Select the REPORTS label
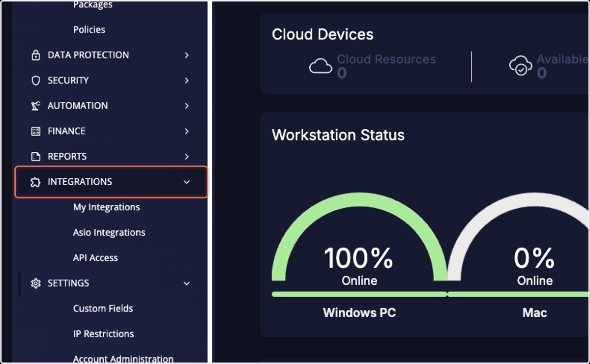Viewport: 590px width, 364px height. [x=67, y=157]
